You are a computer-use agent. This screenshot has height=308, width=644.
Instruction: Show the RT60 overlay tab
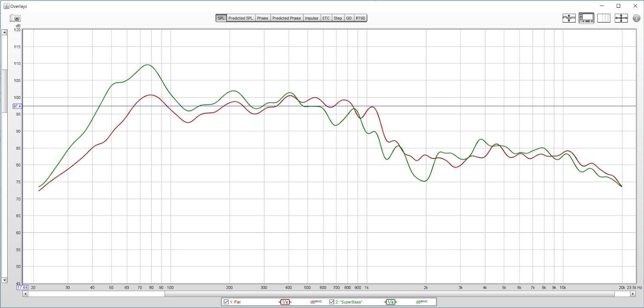360,18
